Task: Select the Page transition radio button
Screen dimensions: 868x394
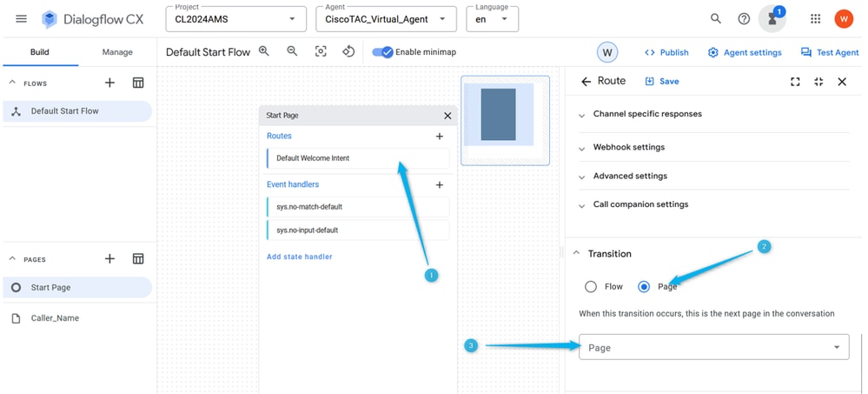Action: click(644, 286)
